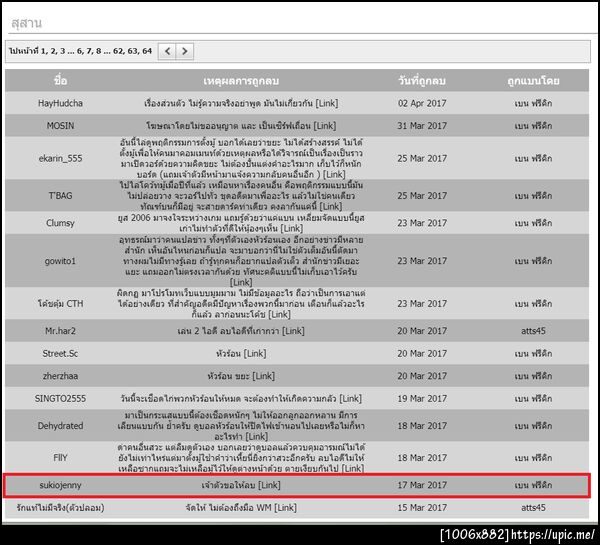Click the date 02 Apr 2017
Viewport: 600px width, 545px height.
(x=422, y=103)
